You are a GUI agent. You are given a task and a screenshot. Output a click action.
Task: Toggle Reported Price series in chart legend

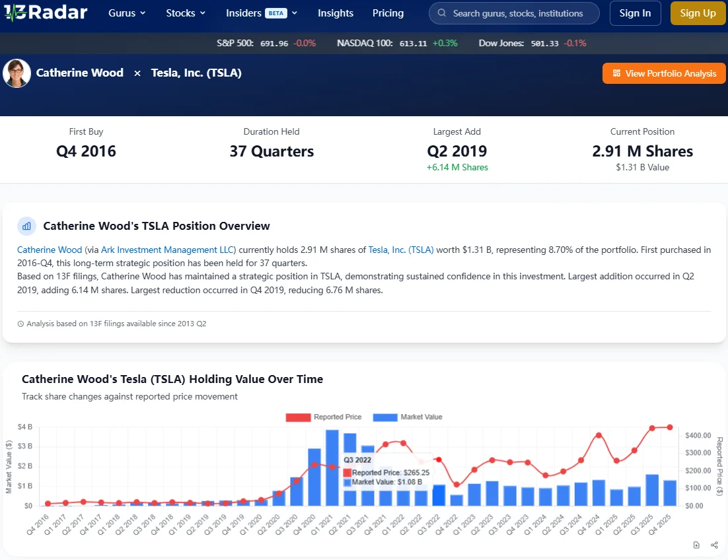pos(324,417)
